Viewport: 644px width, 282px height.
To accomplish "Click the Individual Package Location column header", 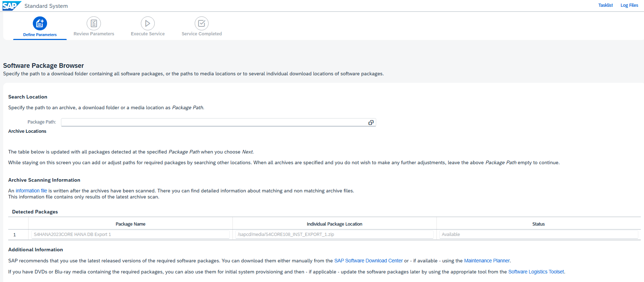I will pyautogui.click(x=334, y=224).
